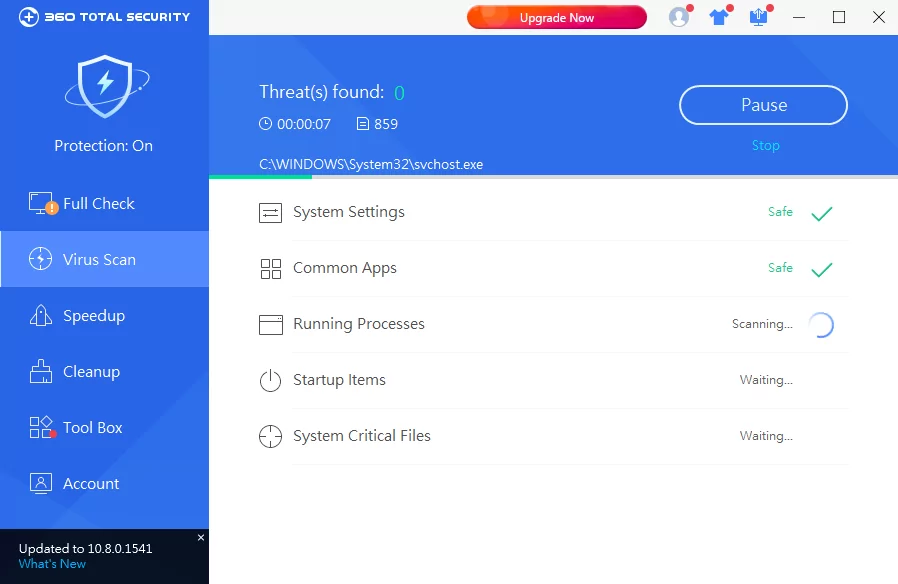This screenshot has height=584, width=898.
Task: Select the Virus Scan menu item
Action: [x=104, y=259]
